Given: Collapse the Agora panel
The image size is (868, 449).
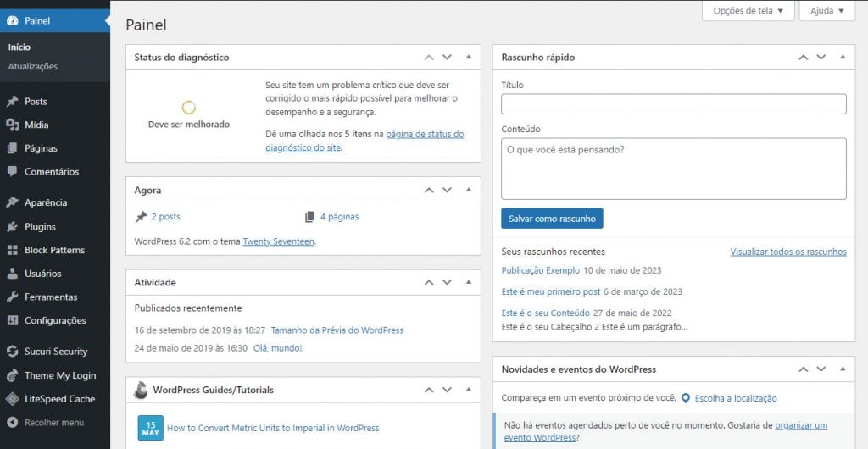Looking at the screenshot, I should pos(468,190).
